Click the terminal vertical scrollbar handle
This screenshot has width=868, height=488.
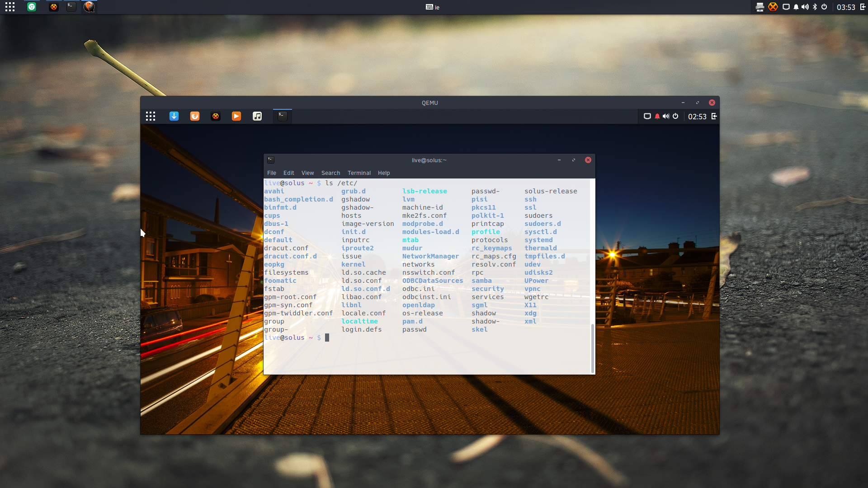tap(593, 348)
